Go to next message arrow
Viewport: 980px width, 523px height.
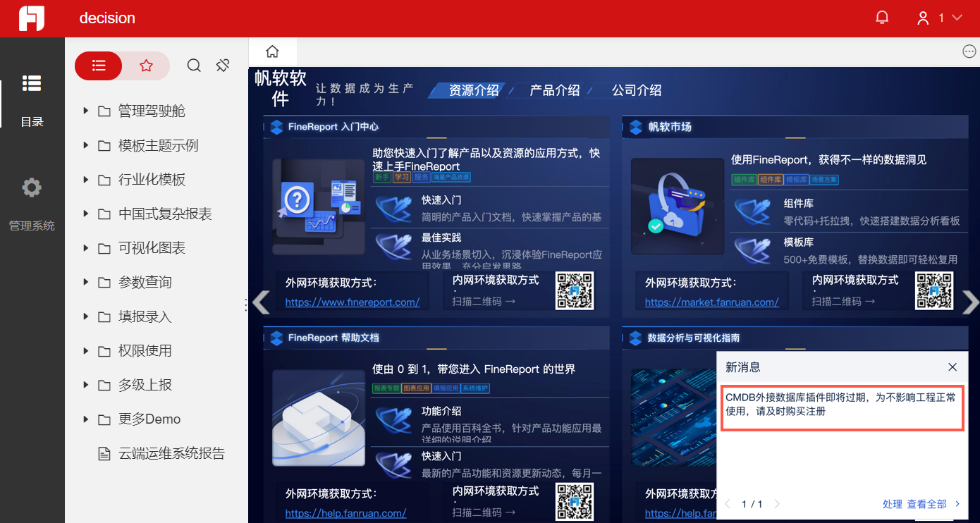(x=777, y=504)
